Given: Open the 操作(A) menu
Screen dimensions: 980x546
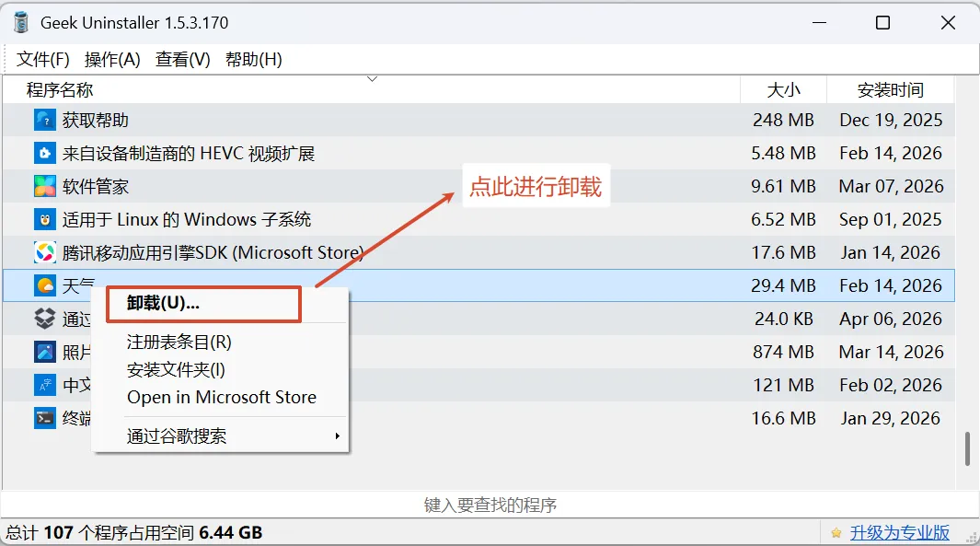Looking at the screenshot, I should tap(112, 60).
